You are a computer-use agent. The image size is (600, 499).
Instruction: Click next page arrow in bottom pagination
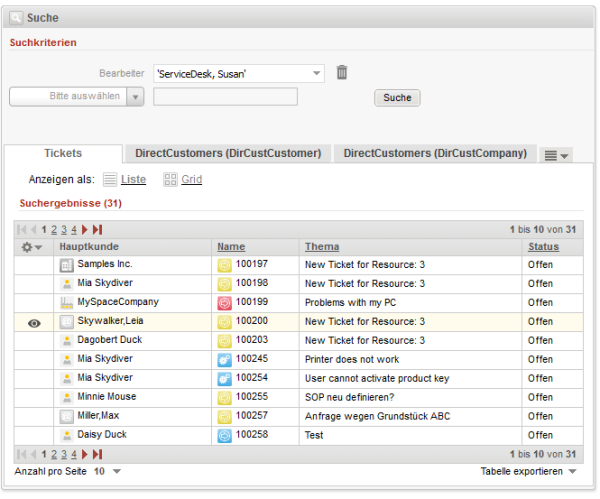[x=85, y=454]
